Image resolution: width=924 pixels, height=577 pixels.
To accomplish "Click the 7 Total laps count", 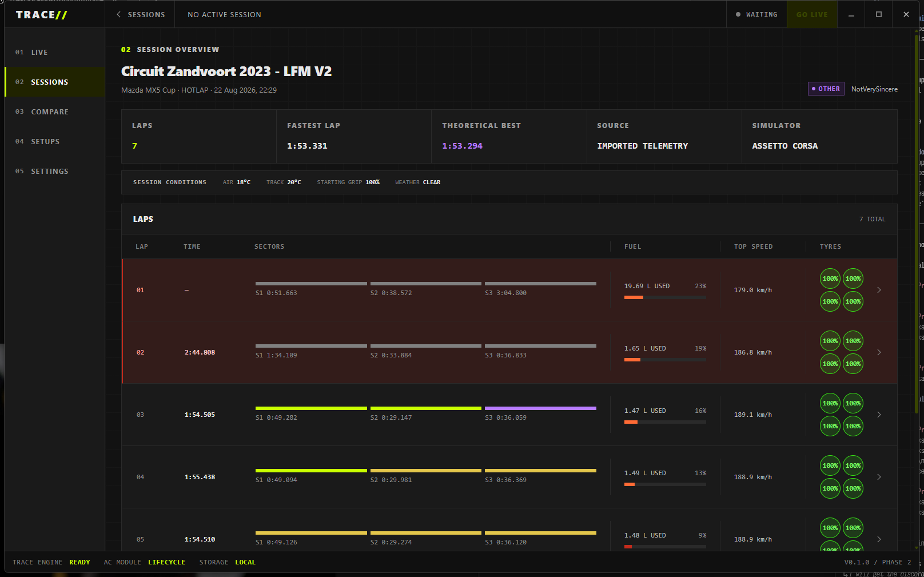I will click(x=872, y=219).
